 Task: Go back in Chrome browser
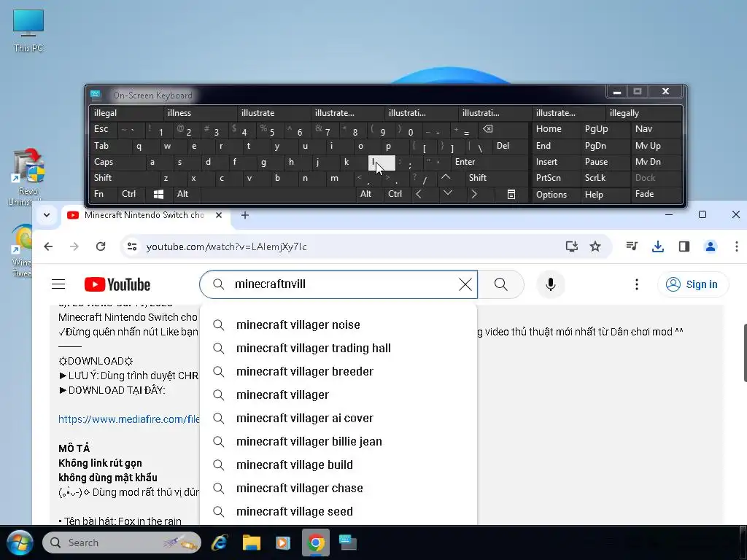pos(48,246)
